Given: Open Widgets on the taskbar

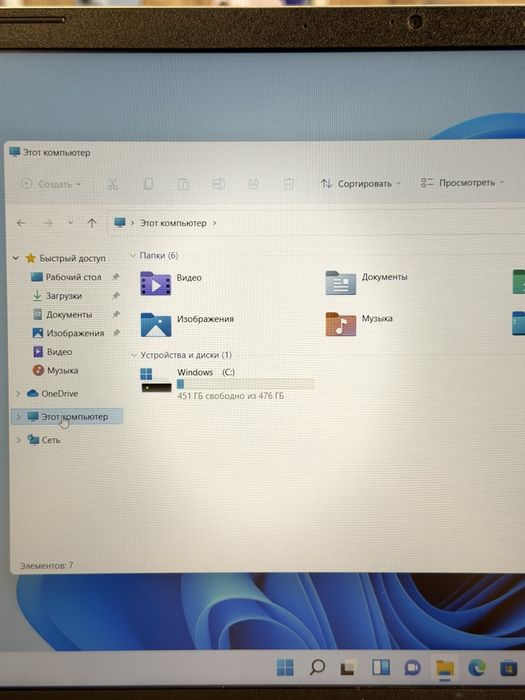Looking at the screenshot, I should (x=381, y=667).
